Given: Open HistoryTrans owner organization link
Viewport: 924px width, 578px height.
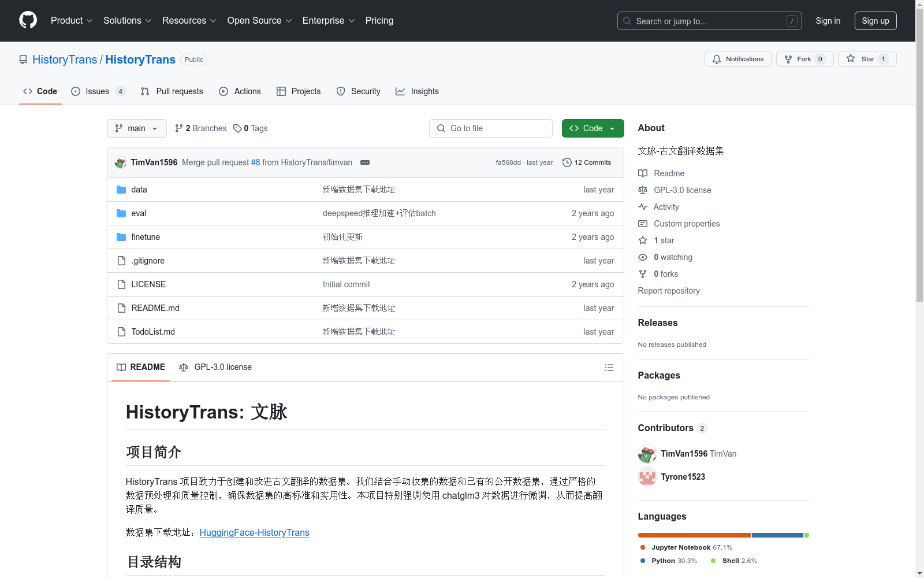Looking at the screenshot, I should [x=65, y=60].
